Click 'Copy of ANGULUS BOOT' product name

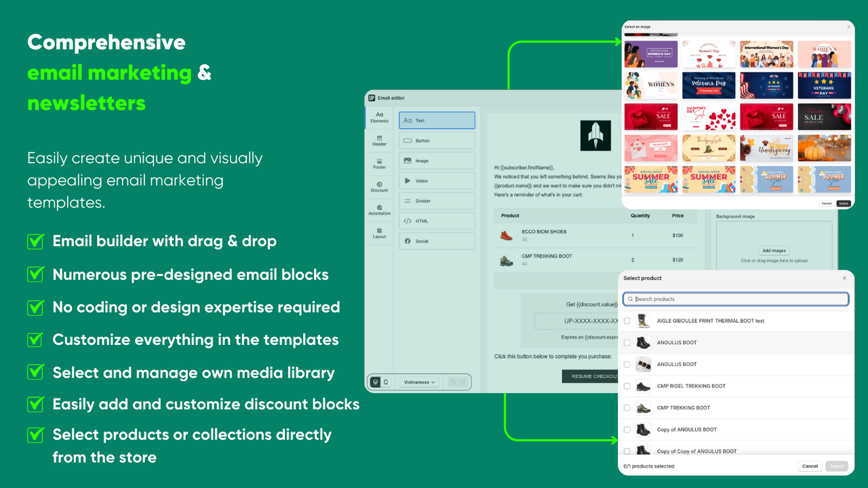[687, 430]
